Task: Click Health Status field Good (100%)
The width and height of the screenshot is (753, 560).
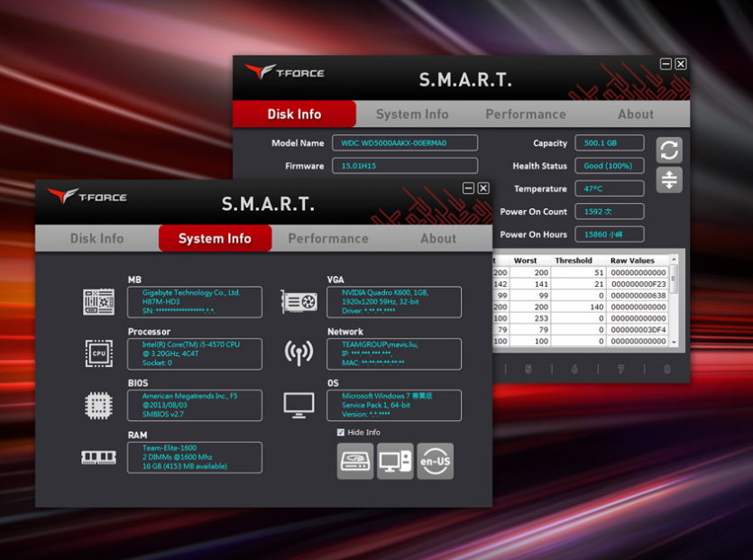Action: (x=610, y=166)
